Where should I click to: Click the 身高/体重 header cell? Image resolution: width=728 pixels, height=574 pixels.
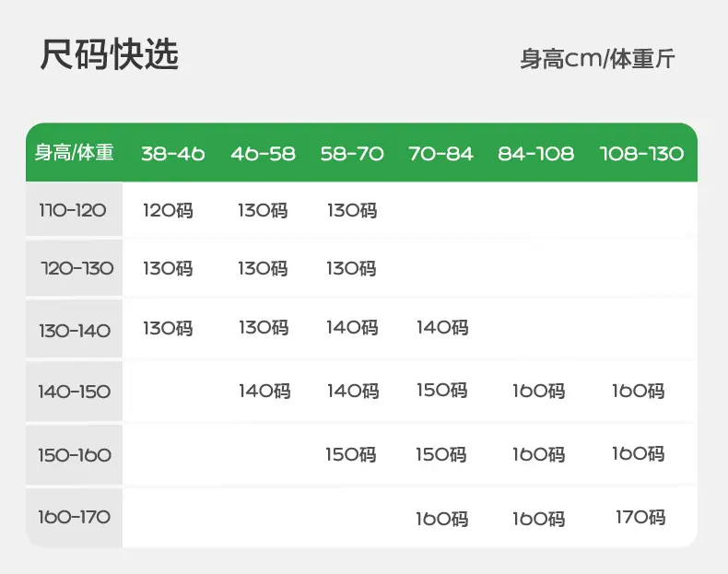click(x=75, y=152)
